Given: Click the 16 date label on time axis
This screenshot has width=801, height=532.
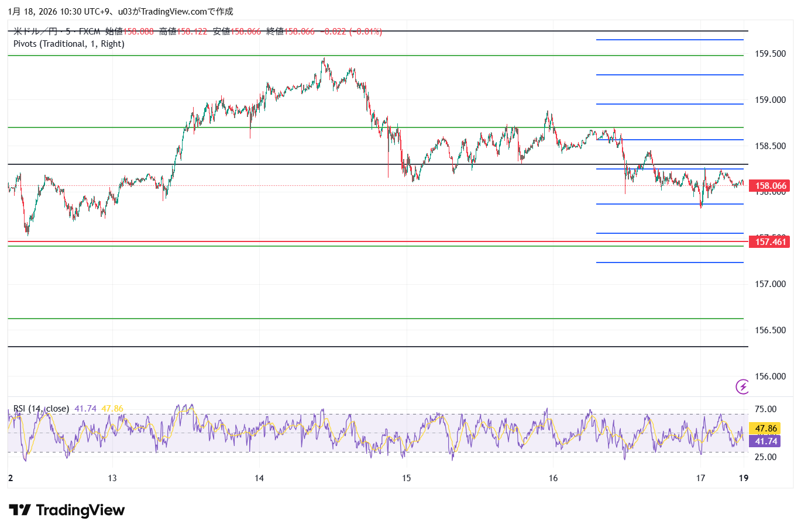Looking at the screenshot, I should 554,478.
